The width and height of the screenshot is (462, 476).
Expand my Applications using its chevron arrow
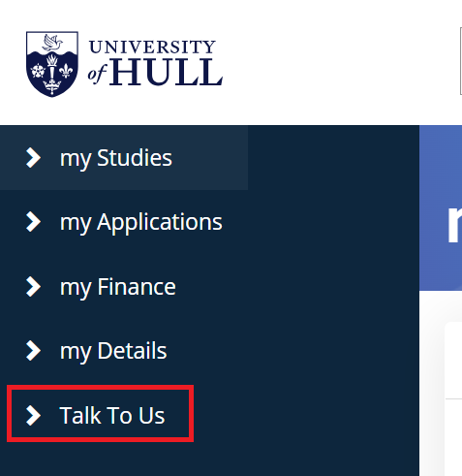pyautogui.click(x=33, y=222)
